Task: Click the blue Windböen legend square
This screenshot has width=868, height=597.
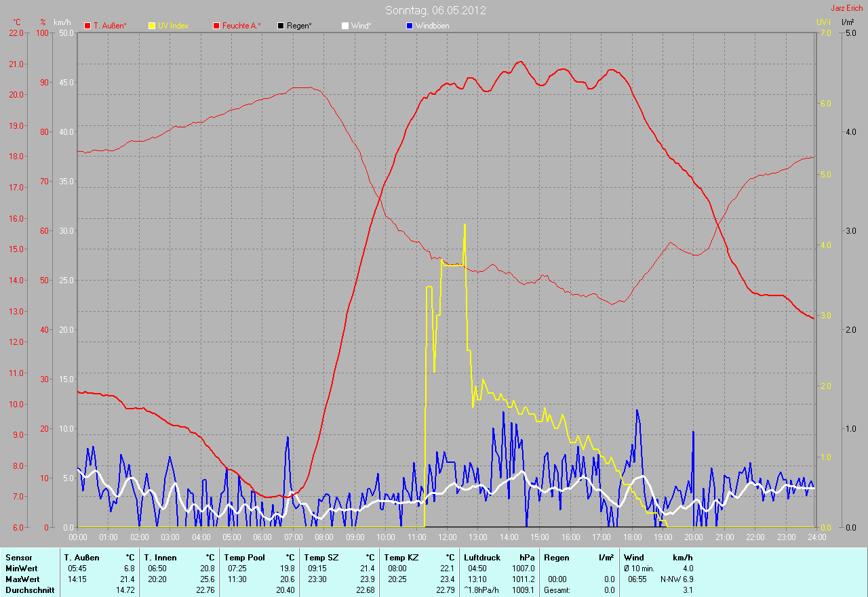Action: point(410,26)
